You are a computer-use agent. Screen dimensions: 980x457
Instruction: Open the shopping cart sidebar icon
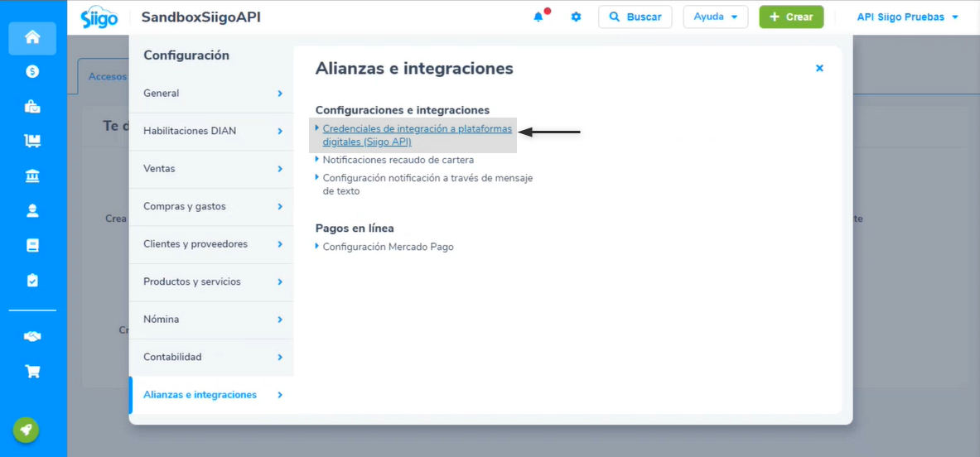[32, 371]
